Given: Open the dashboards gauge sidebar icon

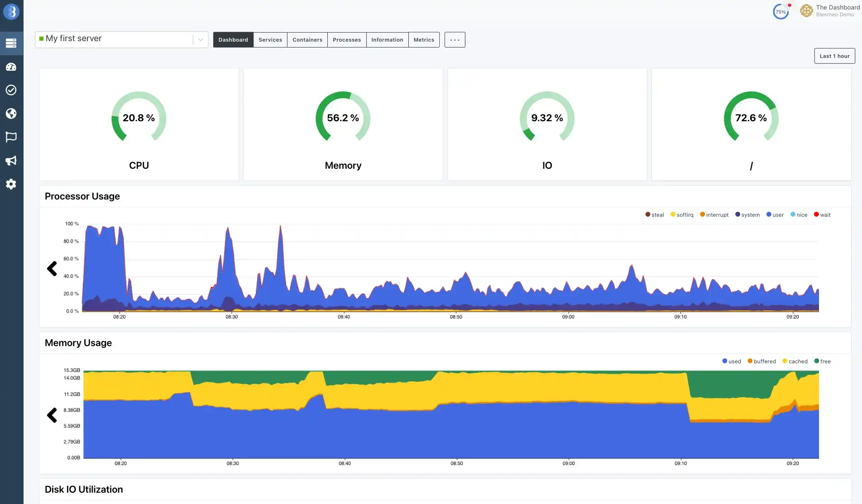Looking at the screenshot, I should pos(11,67).
